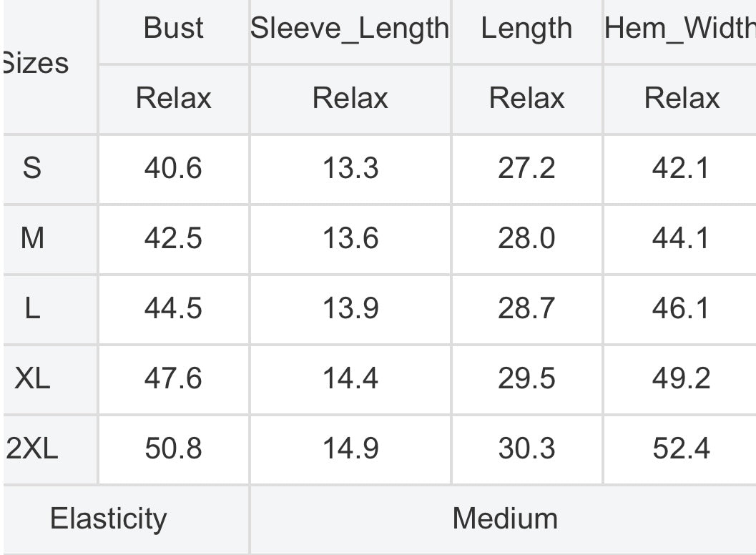Viewport: 756px width, 555px height.
Task: Click the Medium elasticity value
Action: click(505, 519)
